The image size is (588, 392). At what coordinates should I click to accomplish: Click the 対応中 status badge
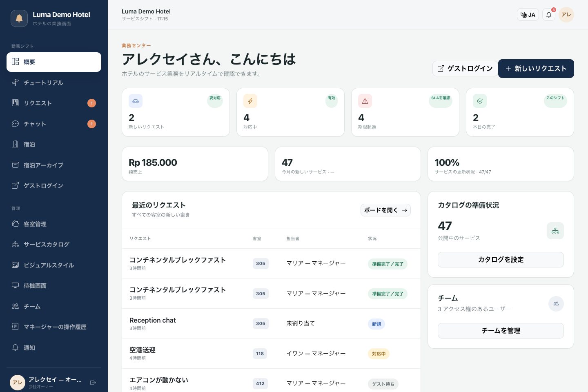pyautogui.click(x=379, y=354)
